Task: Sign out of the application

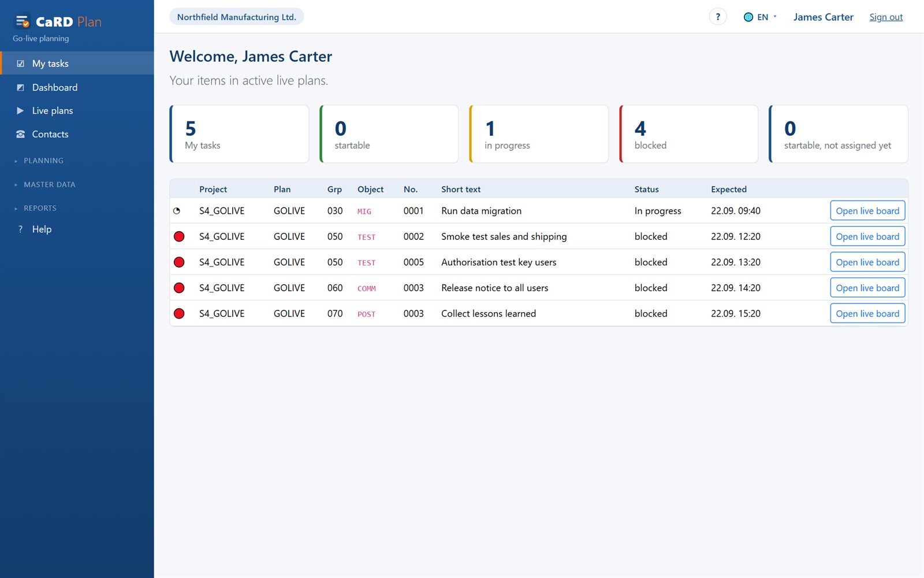Action: pyautogui.click(x=886, y=17)
